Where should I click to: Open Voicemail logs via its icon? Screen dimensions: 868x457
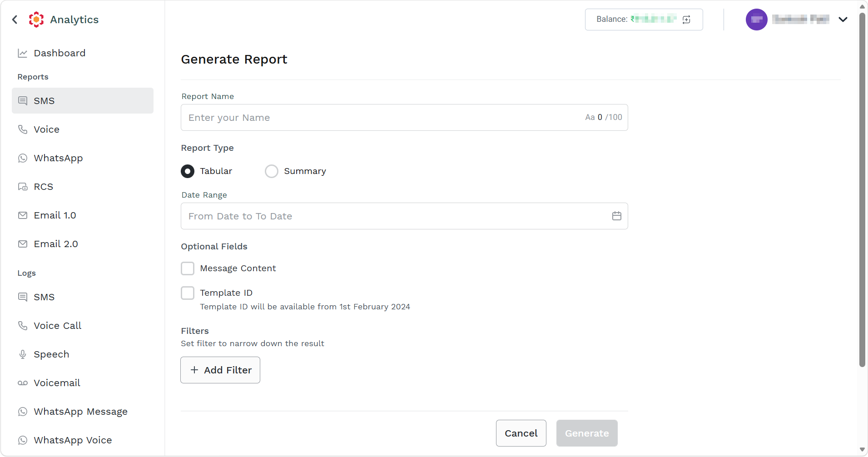pyautogui.click(x=23, y=383)
